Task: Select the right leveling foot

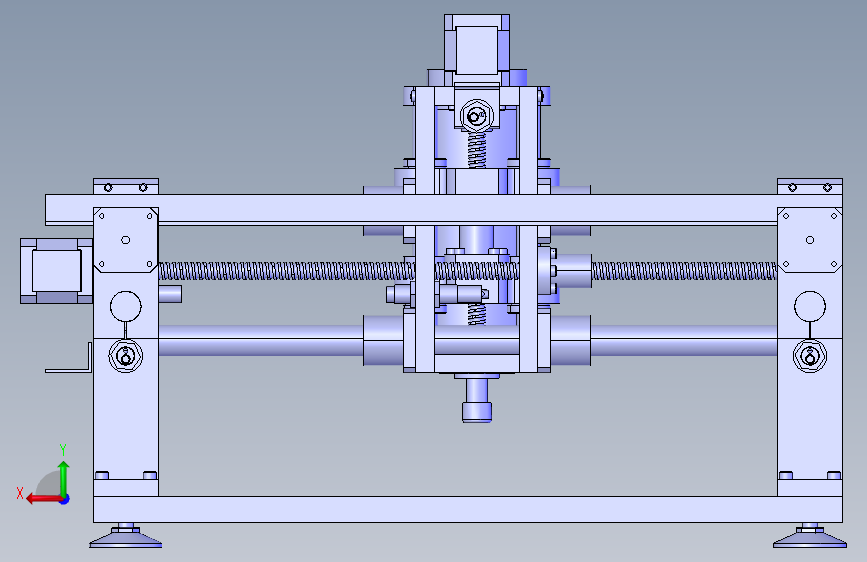Action: pos(809,536)
